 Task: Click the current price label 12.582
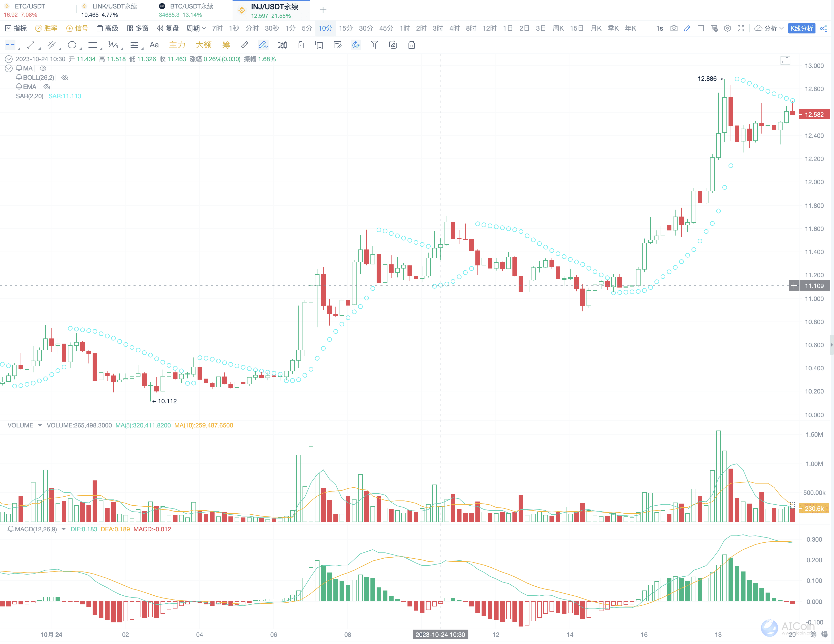[x=814, y=114]
